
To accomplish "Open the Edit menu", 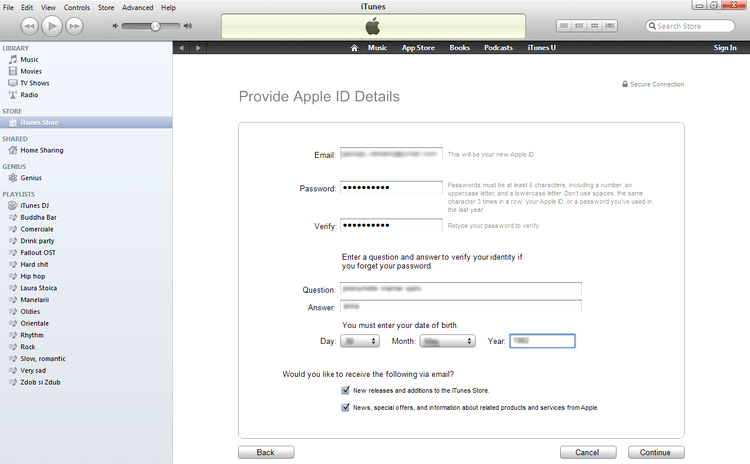I will 27,7.
